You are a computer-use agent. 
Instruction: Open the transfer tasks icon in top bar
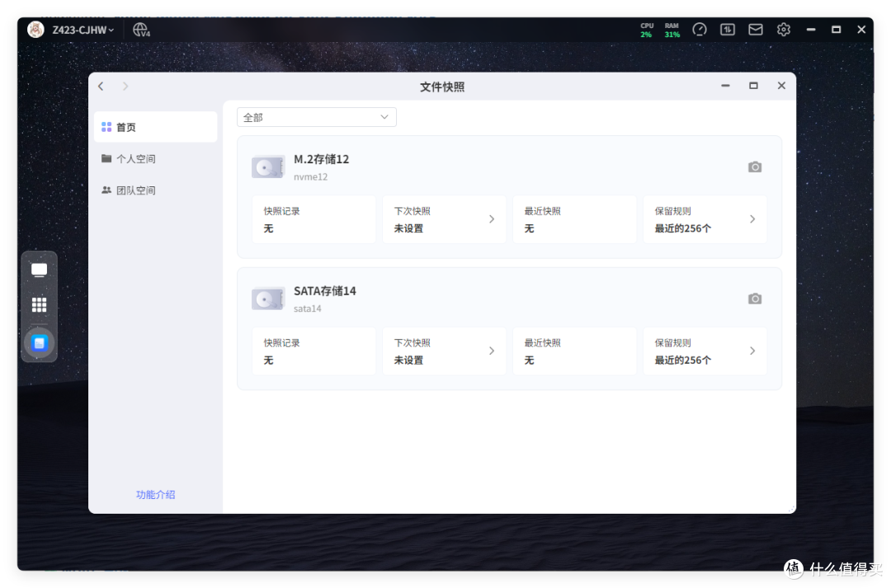[728, 30]
